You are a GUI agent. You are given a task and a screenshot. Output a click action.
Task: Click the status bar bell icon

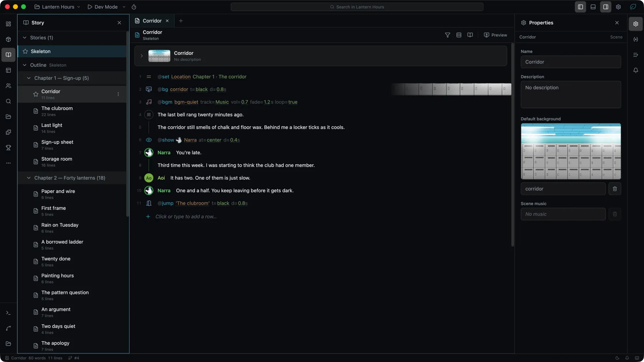click(x=627, y=358)
